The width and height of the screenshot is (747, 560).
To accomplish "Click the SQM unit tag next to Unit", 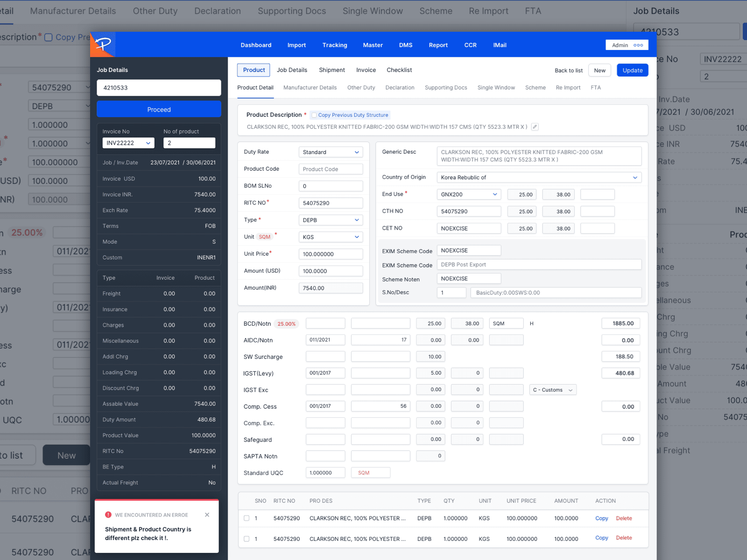I will (x=265, y=237).
